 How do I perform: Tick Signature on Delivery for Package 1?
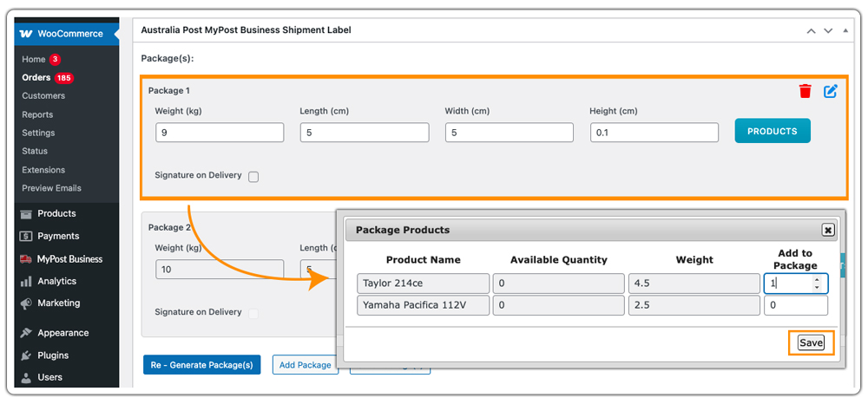click(x=253, y=177)
